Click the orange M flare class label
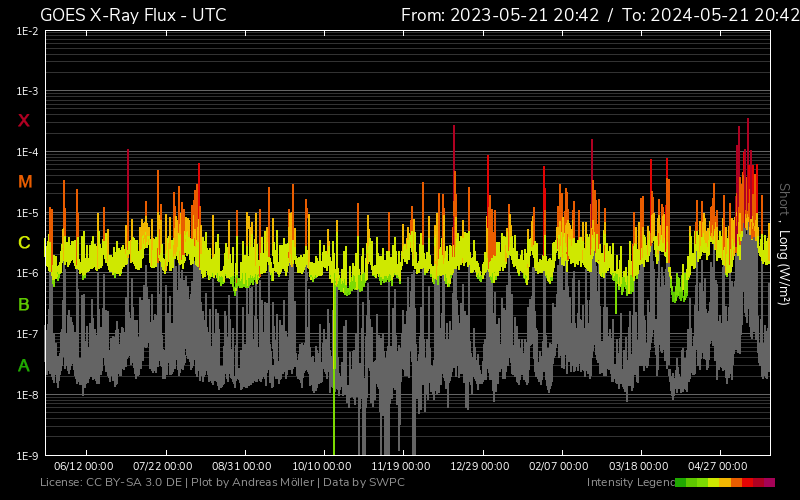 pyautogui.click(x=25, y=182)
